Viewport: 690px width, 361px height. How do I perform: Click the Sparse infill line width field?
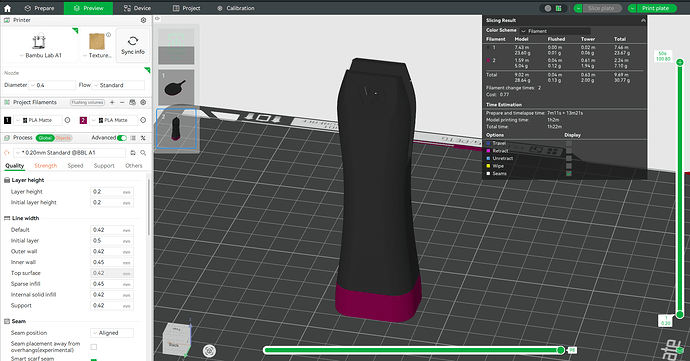[x=112, y=284]
